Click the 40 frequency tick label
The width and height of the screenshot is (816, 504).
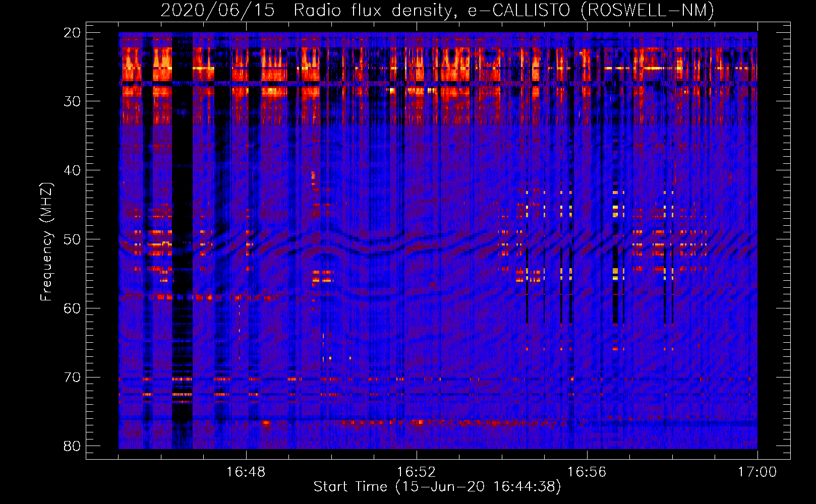[x=73, y=170]
